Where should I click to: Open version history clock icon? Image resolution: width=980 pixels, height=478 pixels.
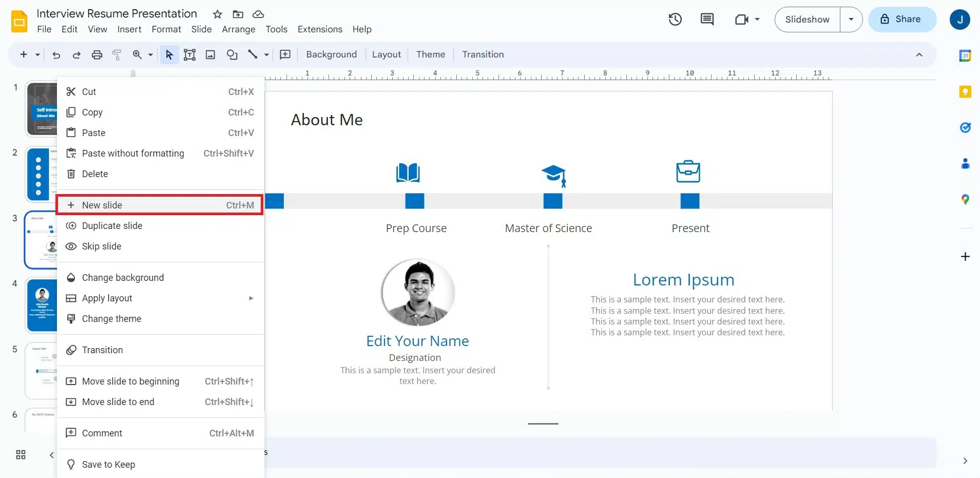pos(675,20)
